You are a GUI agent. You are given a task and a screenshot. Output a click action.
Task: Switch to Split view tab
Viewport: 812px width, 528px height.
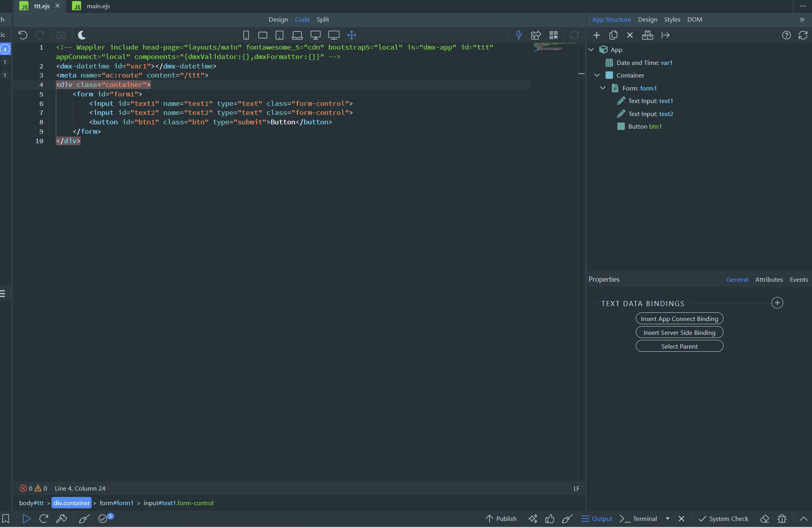[x=323, y=19]
